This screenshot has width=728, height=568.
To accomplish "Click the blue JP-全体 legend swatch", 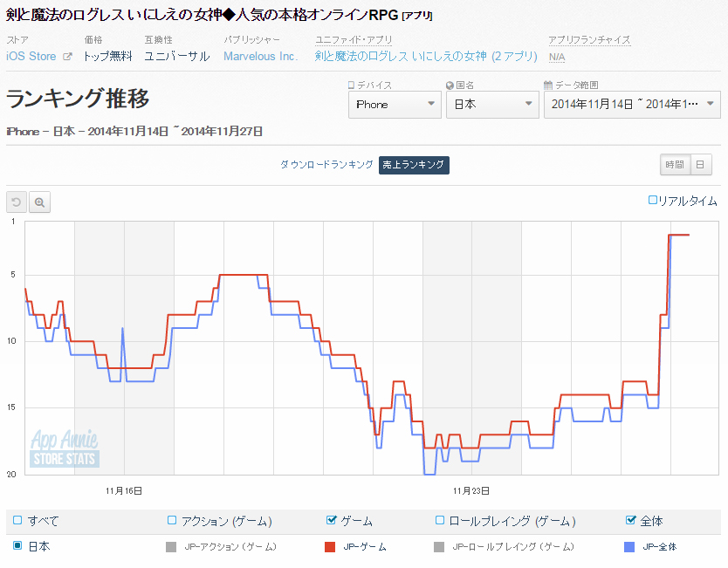I will click(629, 547).
